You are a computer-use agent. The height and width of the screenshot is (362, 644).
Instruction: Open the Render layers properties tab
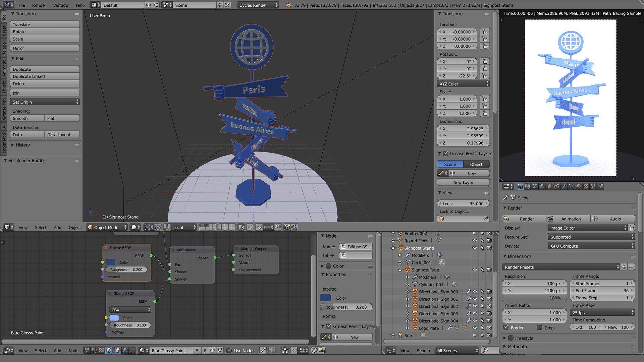(527, 186)
